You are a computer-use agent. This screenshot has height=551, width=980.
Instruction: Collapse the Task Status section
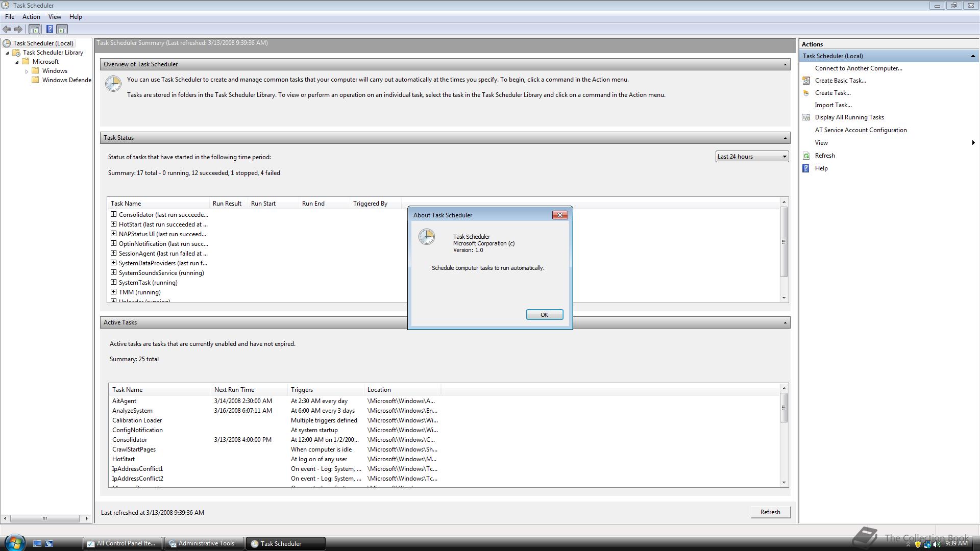coord(785,138)
